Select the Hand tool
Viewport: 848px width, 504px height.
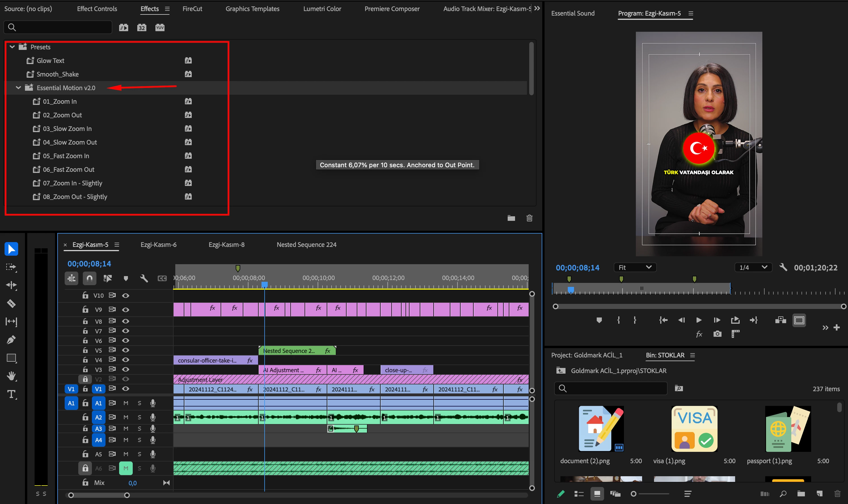coord(11,376)
